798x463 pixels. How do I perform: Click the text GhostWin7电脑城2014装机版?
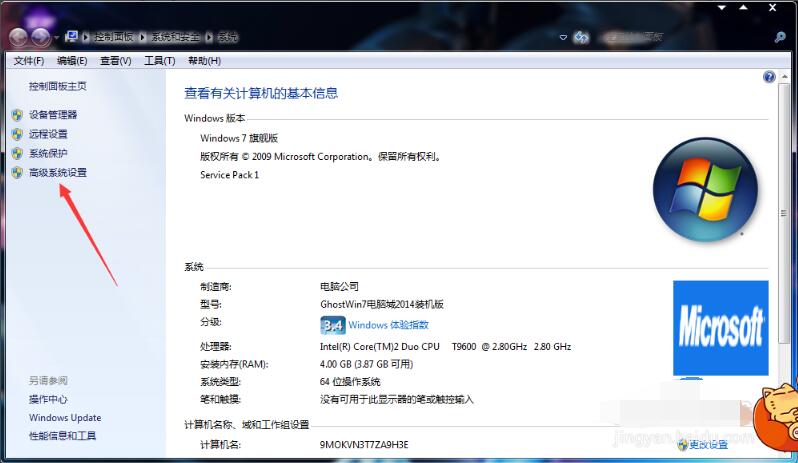point(382,304)
